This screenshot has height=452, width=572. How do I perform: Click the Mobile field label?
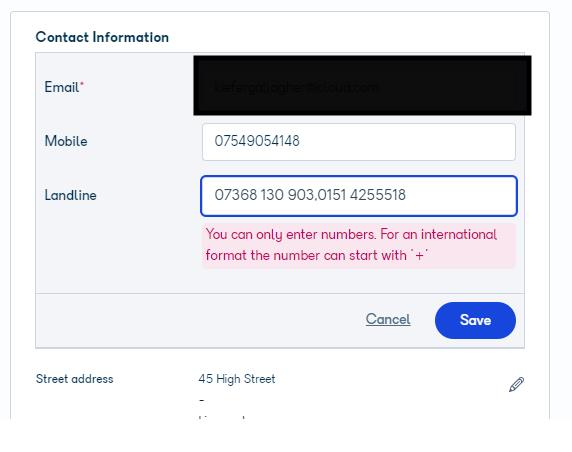click(x=66, y=141)
